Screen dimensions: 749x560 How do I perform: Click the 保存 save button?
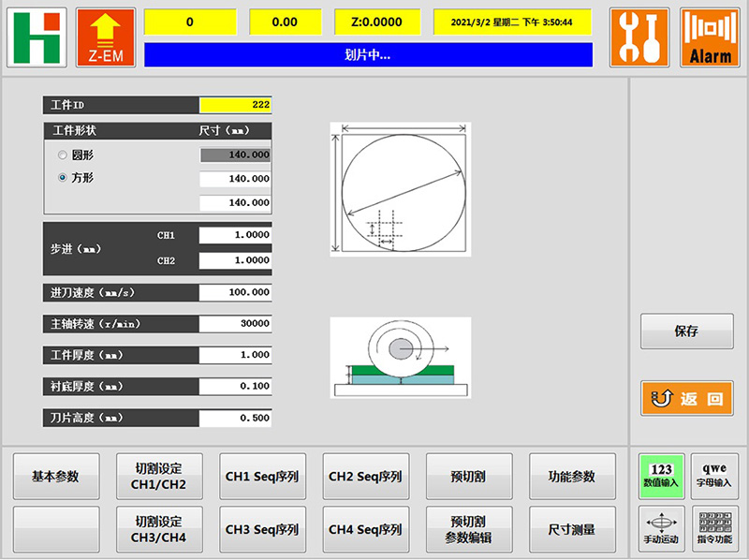click(686, 332)
